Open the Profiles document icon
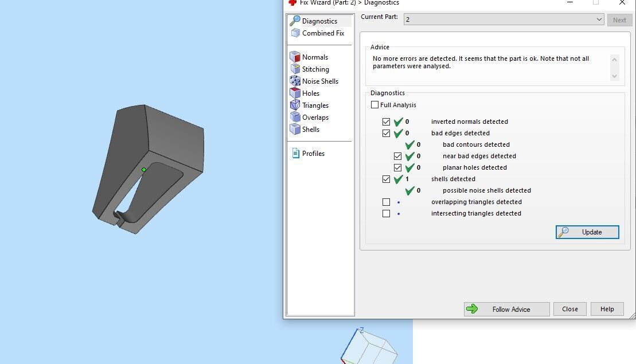This screenshot has width=636, height=364. pos(296,153)
